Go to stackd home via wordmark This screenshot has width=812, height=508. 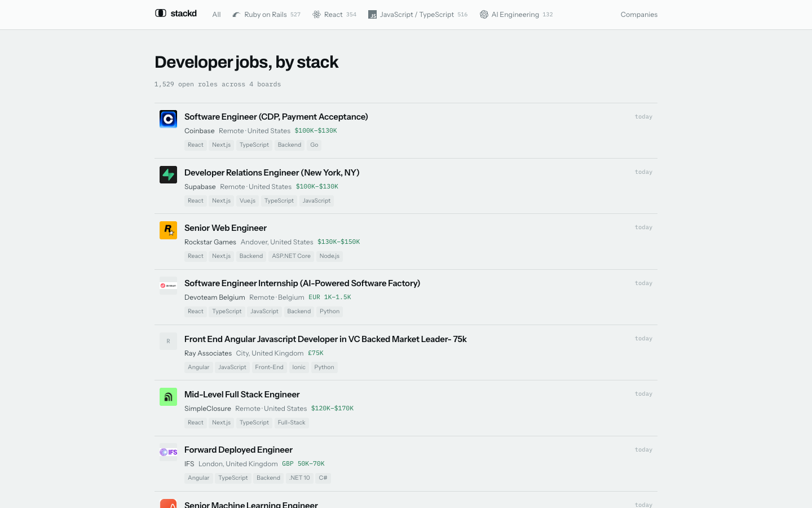coord(183,14)
